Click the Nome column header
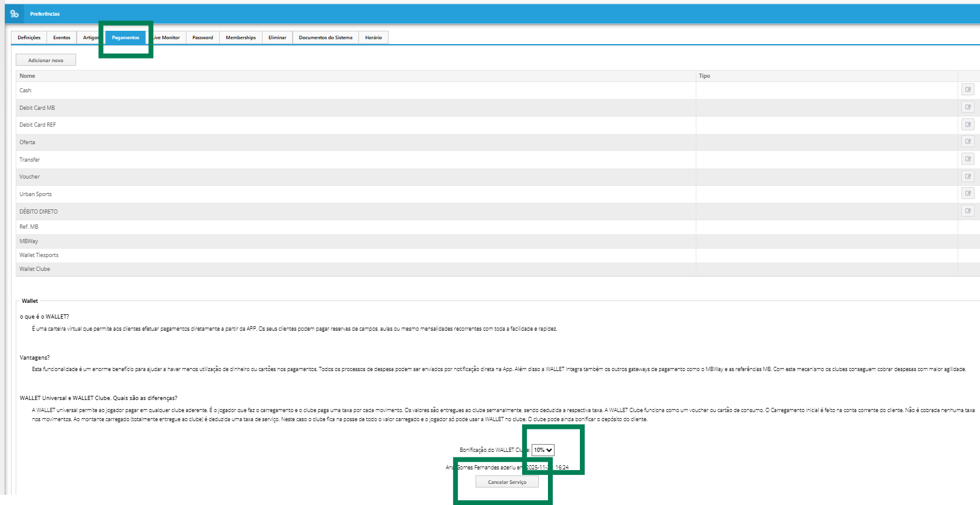Image resolution: width=980 pixels, height=505 pixels. pyautogui.click(x=27, y=76)
